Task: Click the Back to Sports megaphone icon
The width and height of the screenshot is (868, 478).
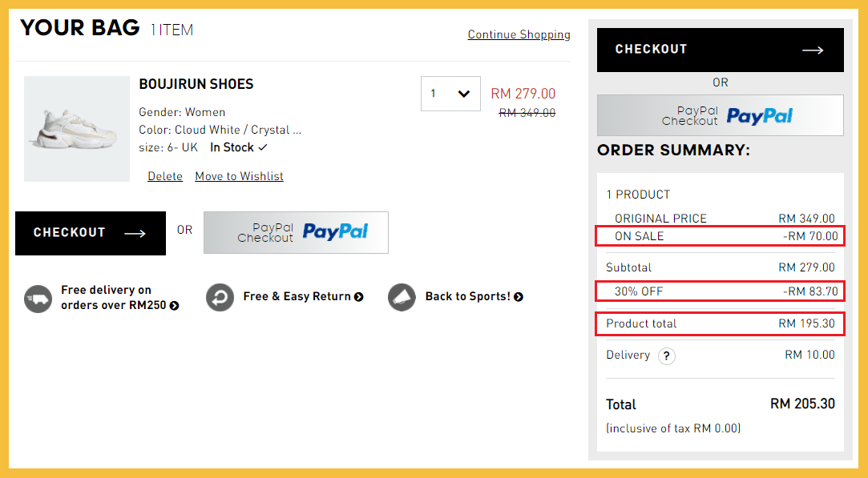Action: tap(402, 297)
